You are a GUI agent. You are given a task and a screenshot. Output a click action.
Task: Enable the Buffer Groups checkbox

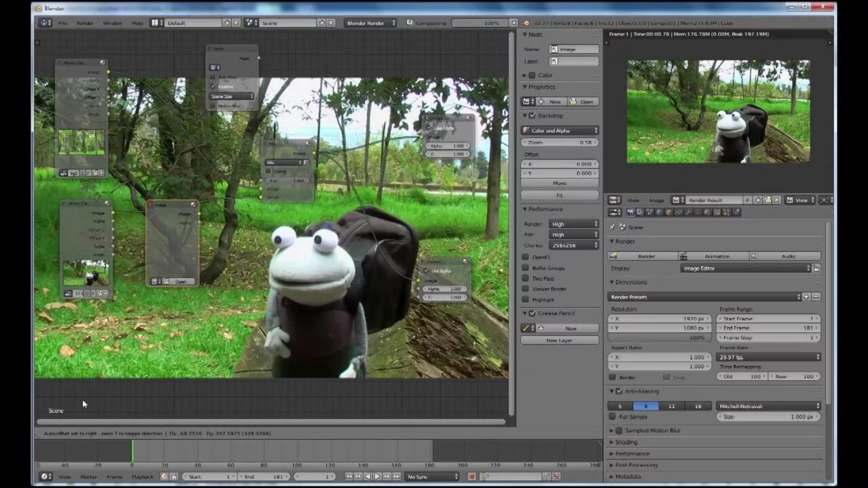(x=526, y=268)
